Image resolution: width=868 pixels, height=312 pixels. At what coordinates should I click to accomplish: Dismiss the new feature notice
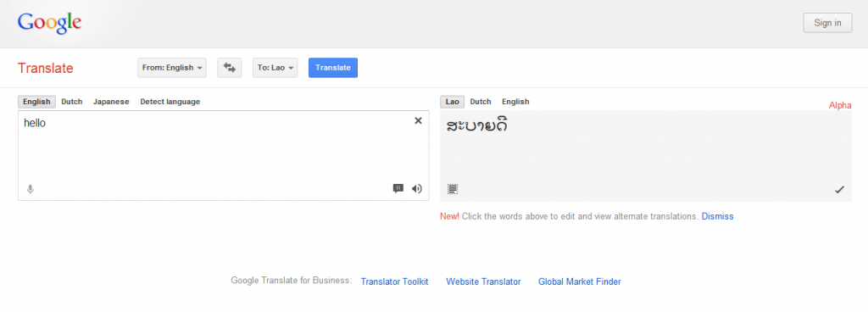click(x=717, y=216)
